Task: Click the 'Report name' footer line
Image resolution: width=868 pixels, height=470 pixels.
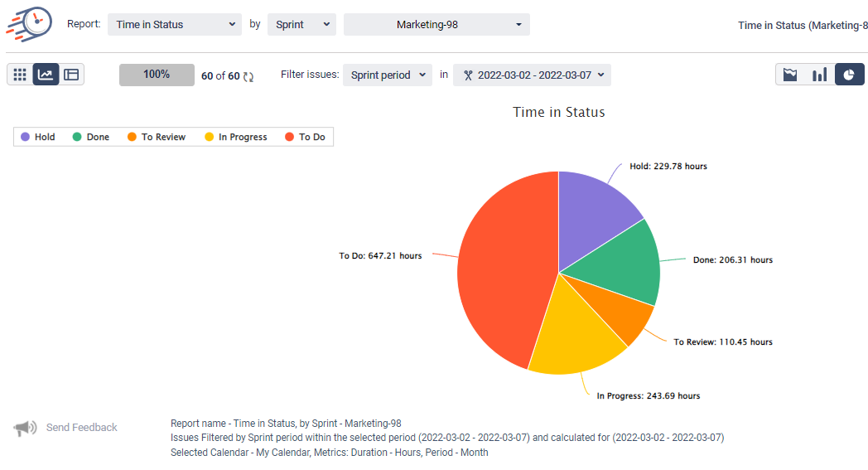Action: [x=286, y=424]
